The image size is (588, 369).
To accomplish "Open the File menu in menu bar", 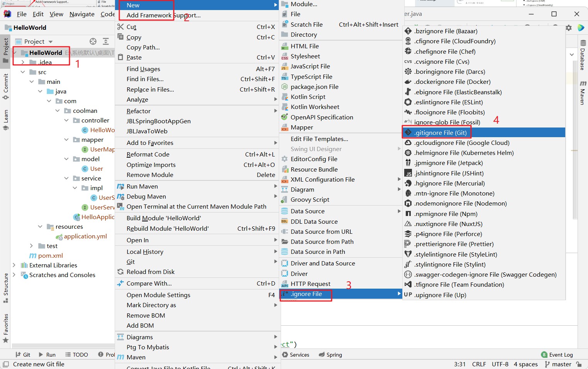I will click(x=22, y=14).
